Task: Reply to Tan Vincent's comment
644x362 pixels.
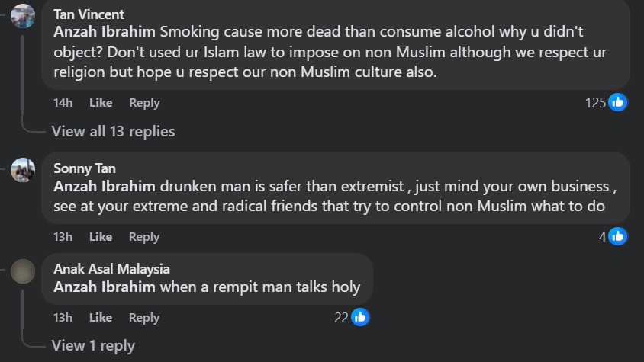Action: pos(144,103)
